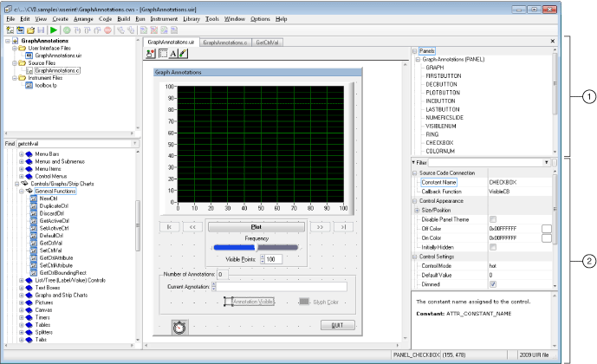Expand the Menu Bars library node
The width and height of the screenshot is (597, 364).
pos(20,153)
